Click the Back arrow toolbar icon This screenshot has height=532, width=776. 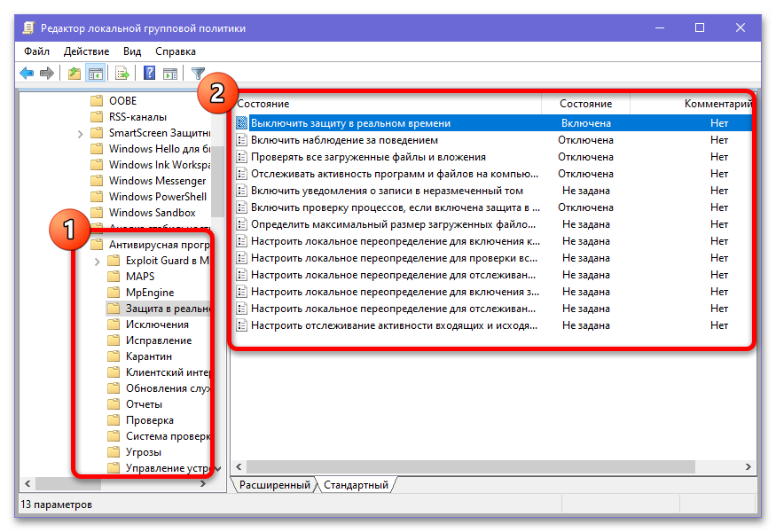point(27,74)
